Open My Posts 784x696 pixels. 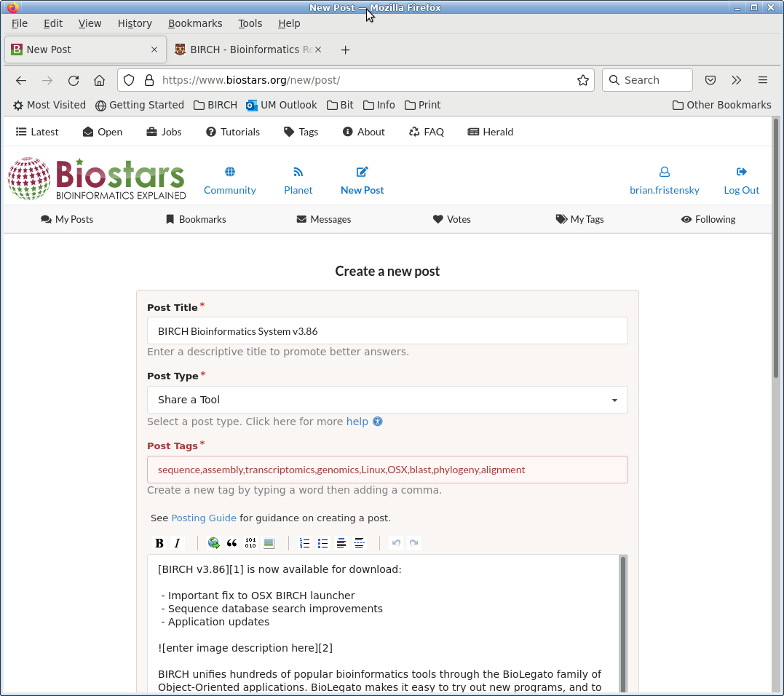[67, 219]
